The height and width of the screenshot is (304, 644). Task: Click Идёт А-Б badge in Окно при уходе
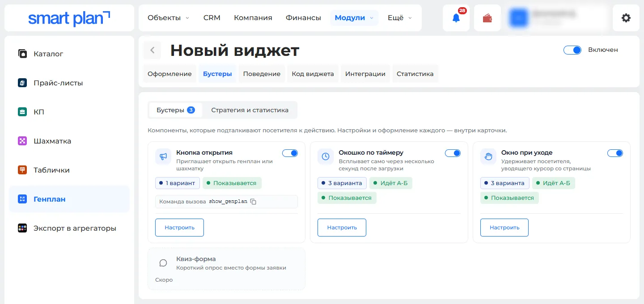(x=554, y=183)
